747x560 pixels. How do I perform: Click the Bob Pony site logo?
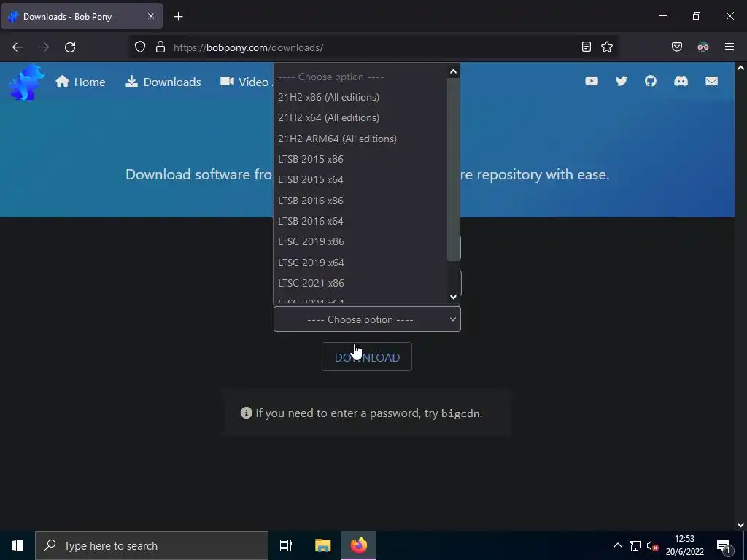tap(27, 82)
